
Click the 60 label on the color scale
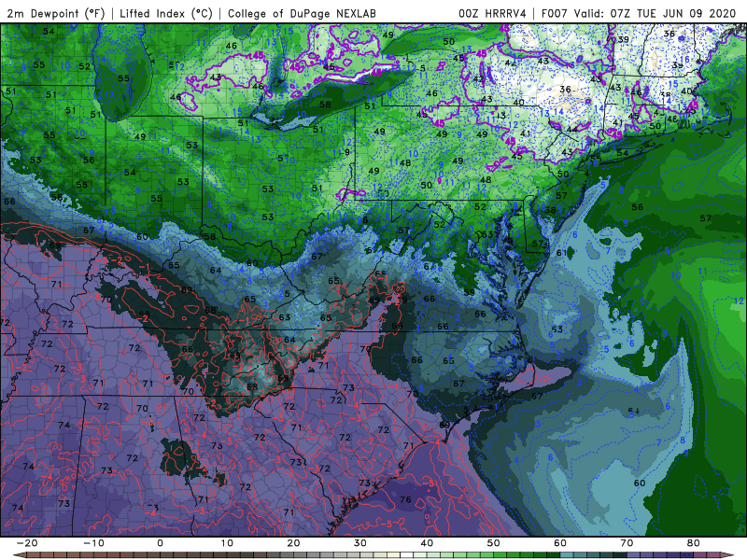pyautogui.click(x=560, y=543)
